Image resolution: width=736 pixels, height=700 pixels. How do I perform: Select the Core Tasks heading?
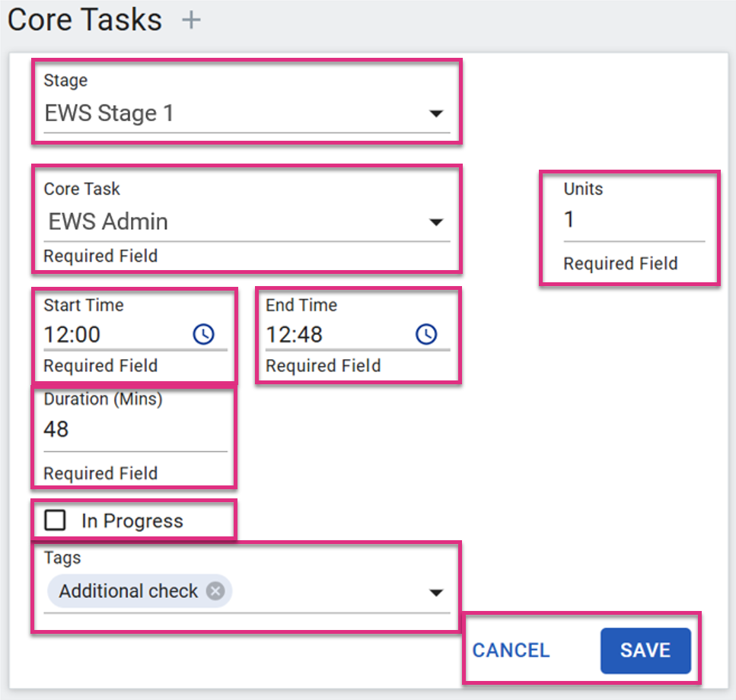85,21
